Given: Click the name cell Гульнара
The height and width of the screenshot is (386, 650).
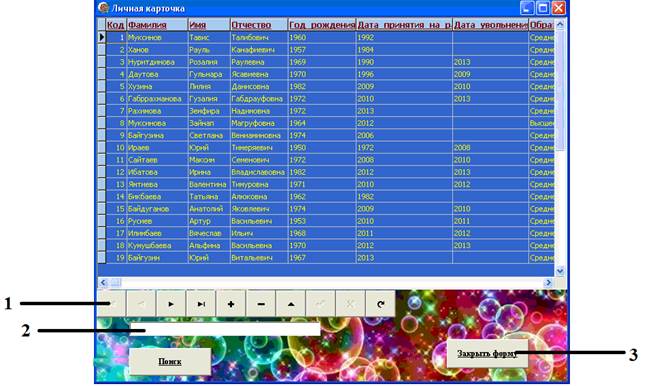Looking at the screenshot, I should tap(209, 74).
